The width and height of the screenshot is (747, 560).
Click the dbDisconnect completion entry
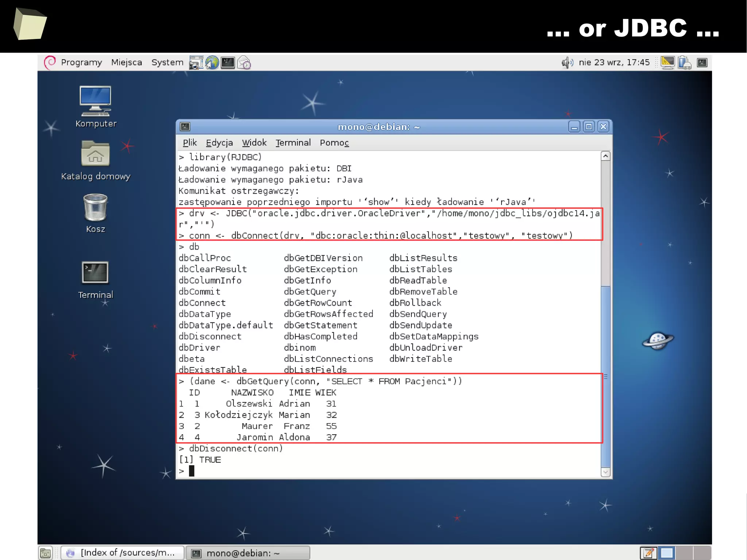click(x=210, y=336)
